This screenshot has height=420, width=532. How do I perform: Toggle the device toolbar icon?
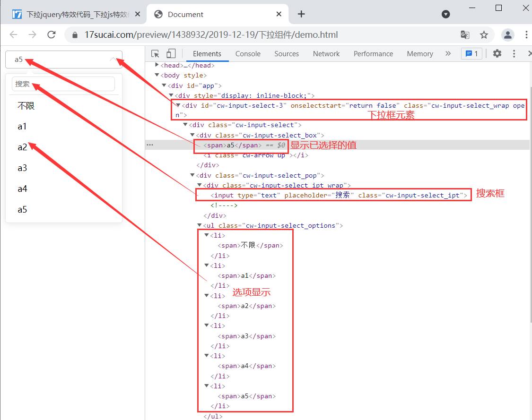[x=171, y=54]
